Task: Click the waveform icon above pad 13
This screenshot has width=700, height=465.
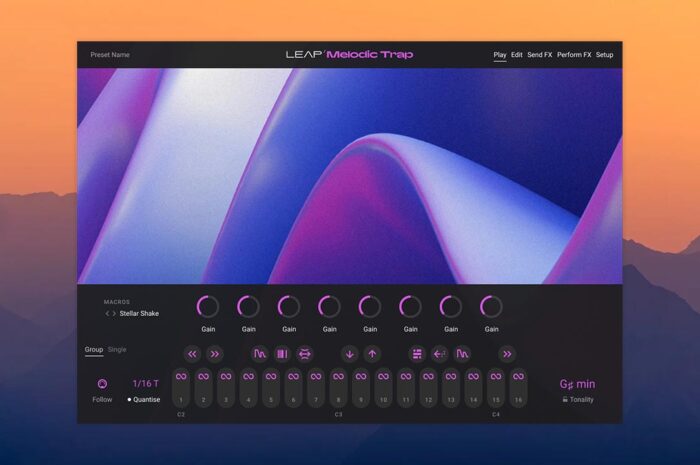Action: click(x=462, y=354)
